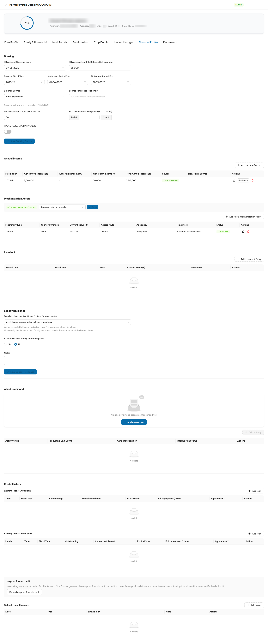This screenshot has width=268, height=644.
Task: Switch to the Market Linkages tab
Action: [124, 43]
